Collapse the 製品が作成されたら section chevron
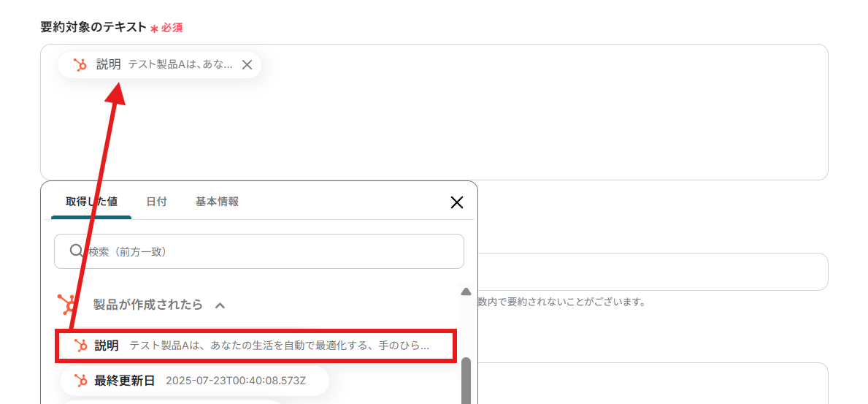This screenshot has height=404, width=868. (220, 305)
